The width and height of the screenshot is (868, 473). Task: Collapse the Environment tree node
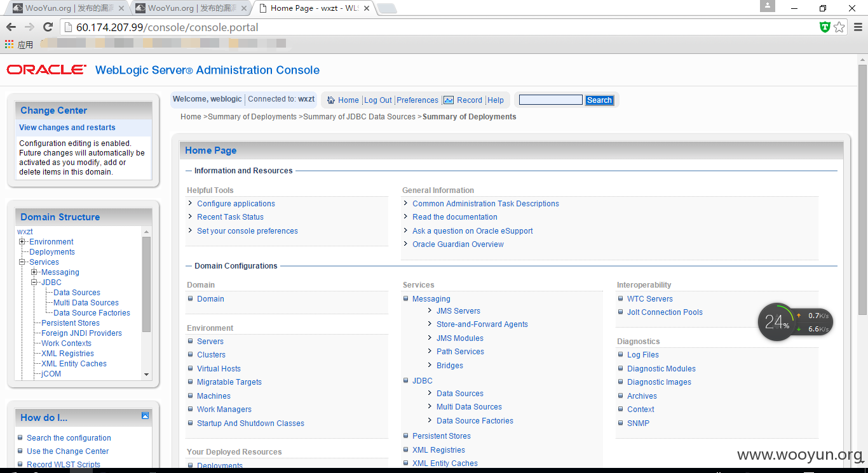[x=22, y=242]
